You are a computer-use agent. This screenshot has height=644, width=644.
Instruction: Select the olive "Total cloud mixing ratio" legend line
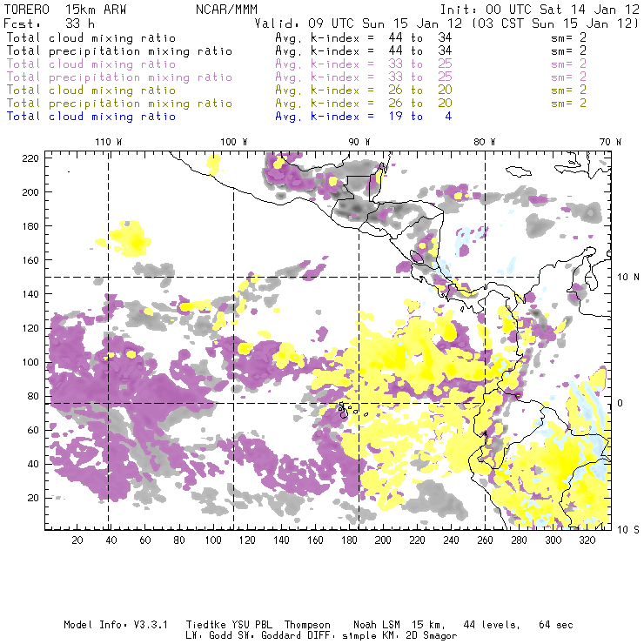tap(91, 90)
